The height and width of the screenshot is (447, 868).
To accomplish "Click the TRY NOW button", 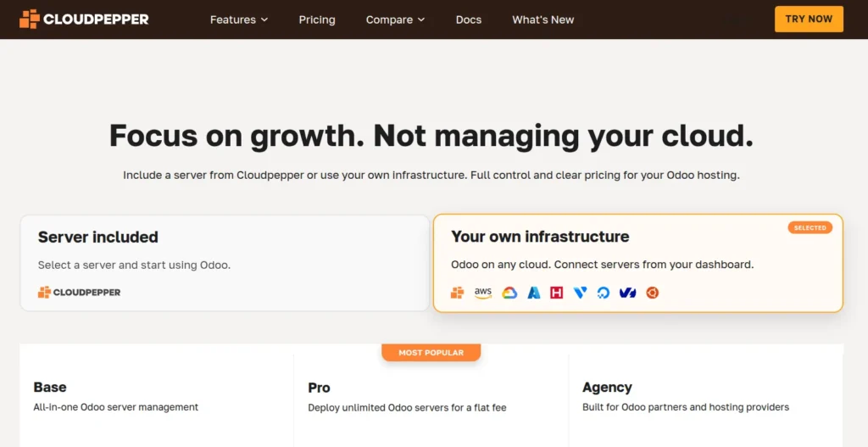I will (x=809, y=20).
